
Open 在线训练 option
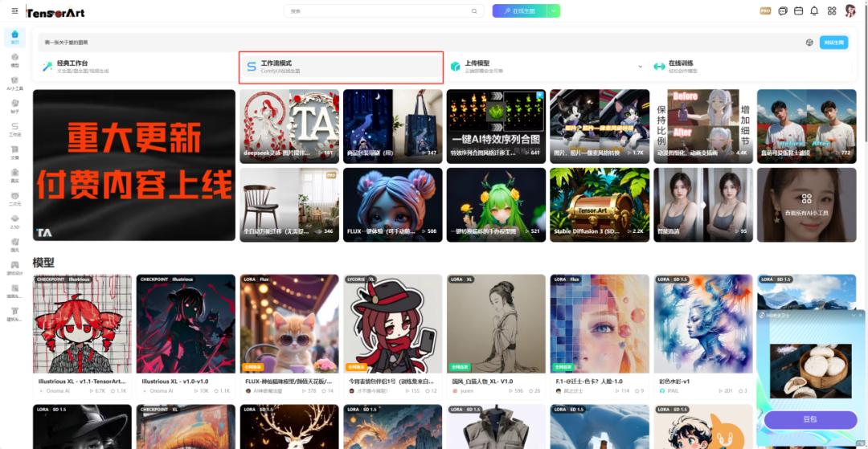(x=749, y=67)
